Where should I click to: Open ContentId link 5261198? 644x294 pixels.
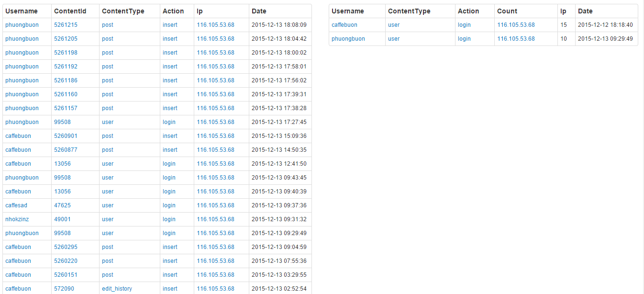tap(66, 53)
